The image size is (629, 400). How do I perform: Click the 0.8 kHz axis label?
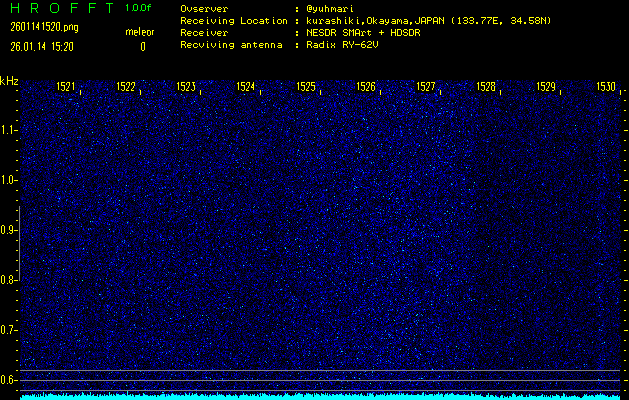(7, 280)
